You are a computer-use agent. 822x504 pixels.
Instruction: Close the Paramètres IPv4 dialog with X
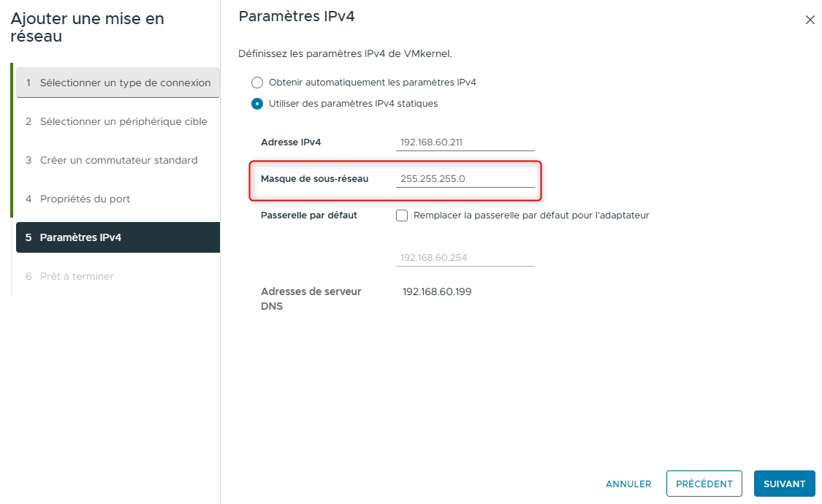810,20
